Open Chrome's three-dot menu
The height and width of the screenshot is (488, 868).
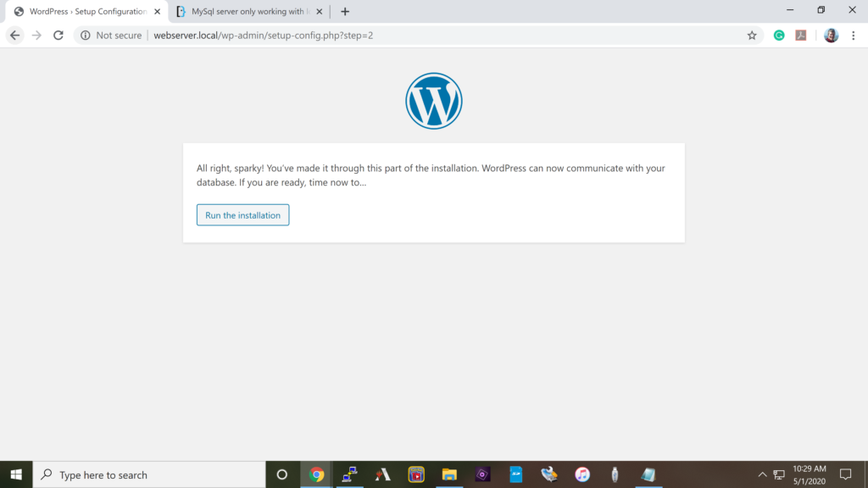pyautogui.click(x=853, y=36)
